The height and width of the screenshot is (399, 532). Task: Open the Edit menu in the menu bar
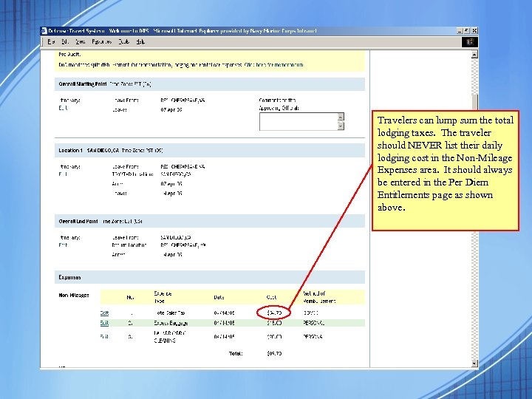coord(65,41)
